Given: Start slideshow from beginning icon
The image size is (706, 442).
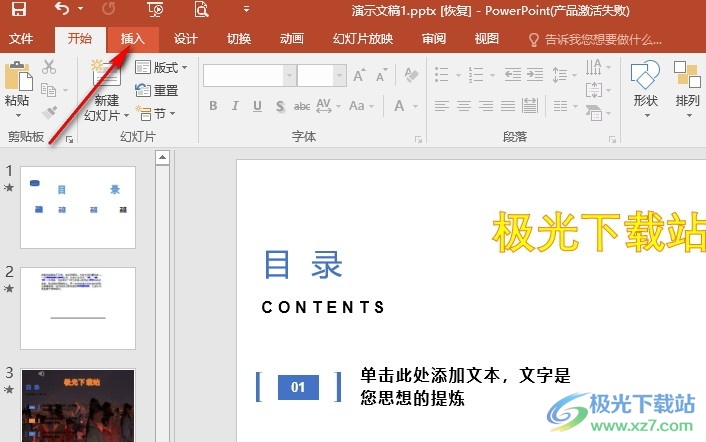Looking at the screenshot, I should (x=155, y=9).
